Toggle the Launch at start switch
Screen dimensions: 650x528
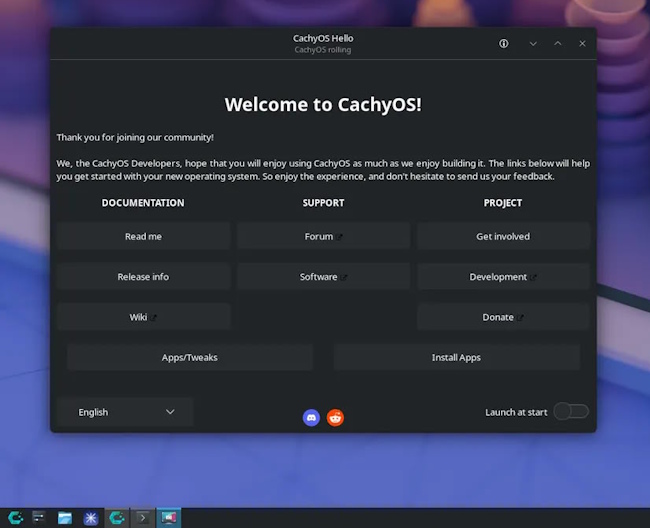click(571, 412)
